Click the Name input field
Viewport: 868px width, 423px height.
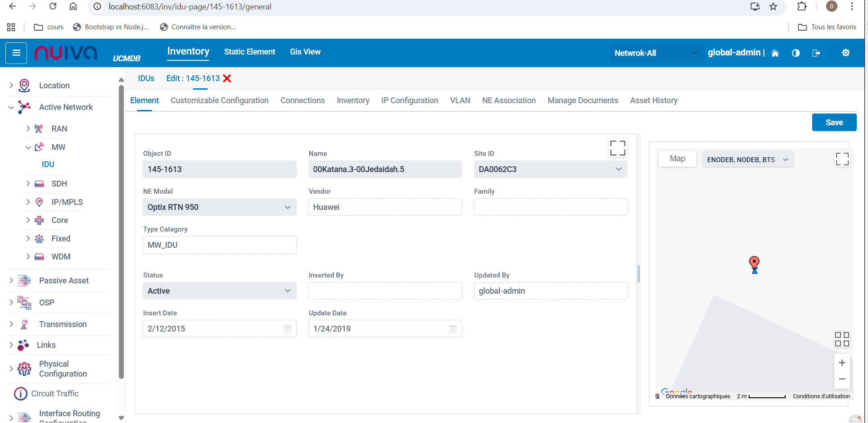click(x=385, y=169)
